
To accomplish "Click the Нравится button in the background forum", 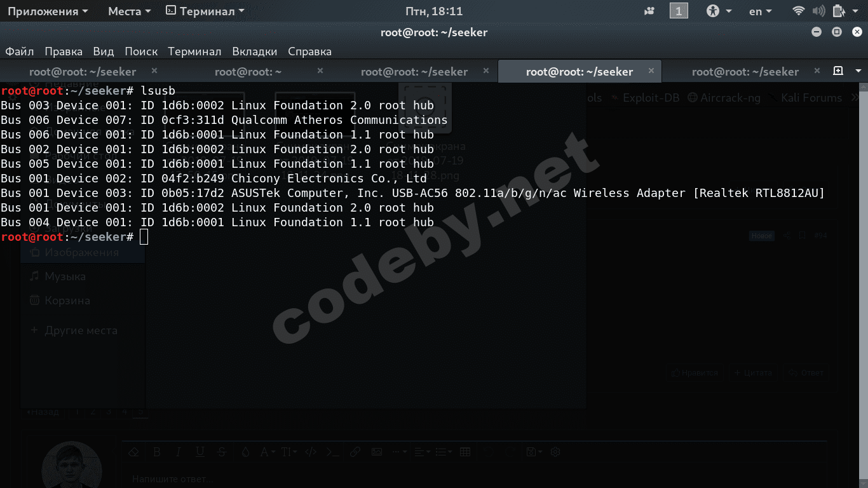I will click(695, 373).
